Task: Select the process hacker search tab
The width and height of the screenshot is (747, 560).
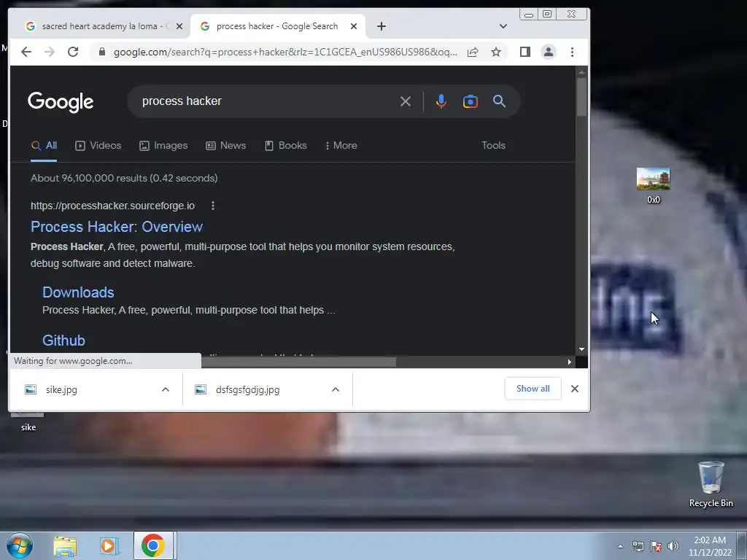Action: click(x=277, y=26)
